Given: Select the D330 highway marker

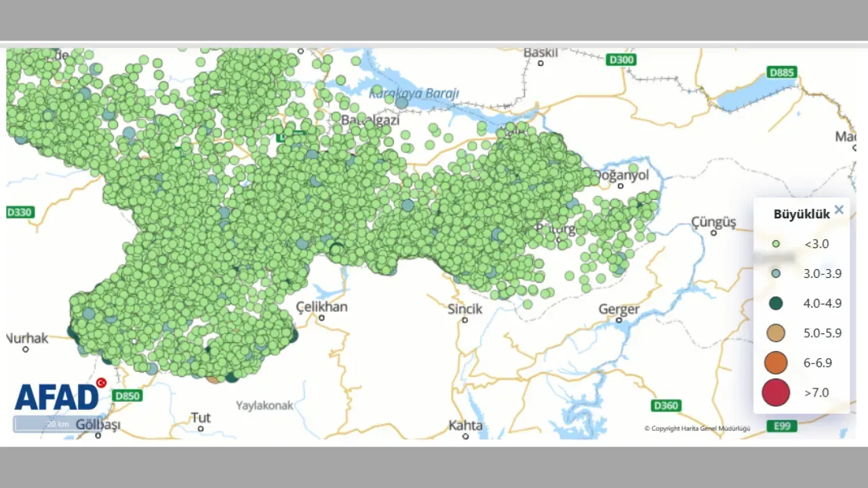Looking at the screenshot, I should pos(20,212).
